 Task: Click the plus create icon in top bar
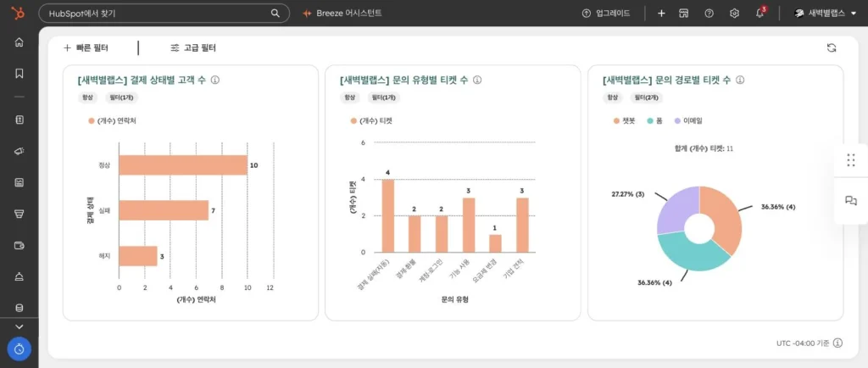tap(661, 14)
